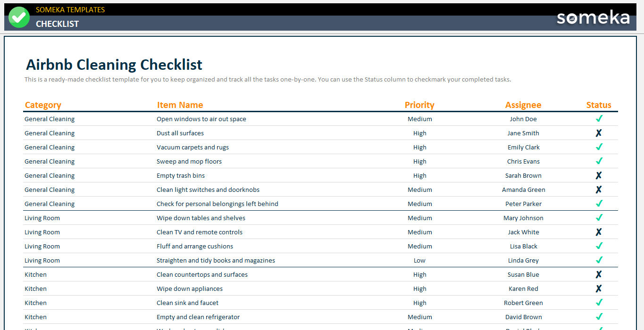
Task: Select assignee David Brown cell
Action: tap(523, 317)
